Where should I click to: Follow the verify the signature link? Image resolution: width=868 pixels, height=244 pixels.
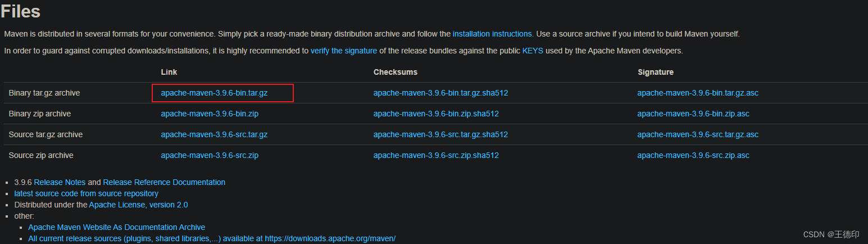344,51
